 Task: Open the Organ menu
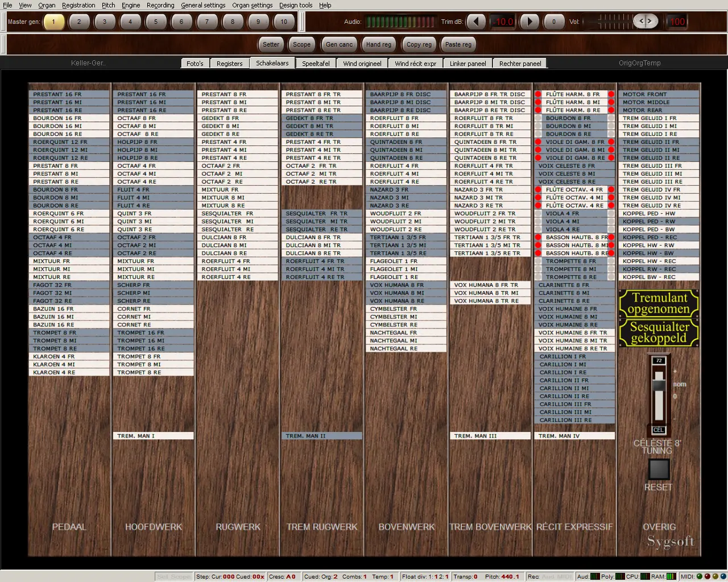click(47, 5)
